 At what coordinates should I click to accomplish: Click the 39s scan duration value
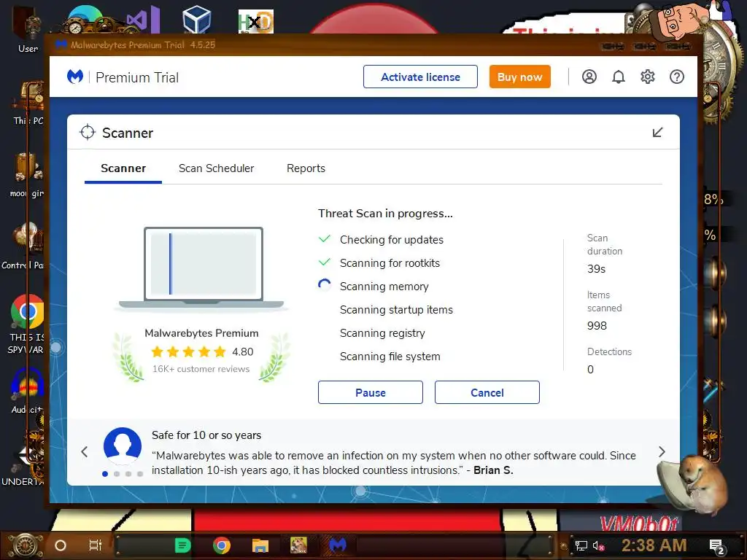click(x=597, y=269)
